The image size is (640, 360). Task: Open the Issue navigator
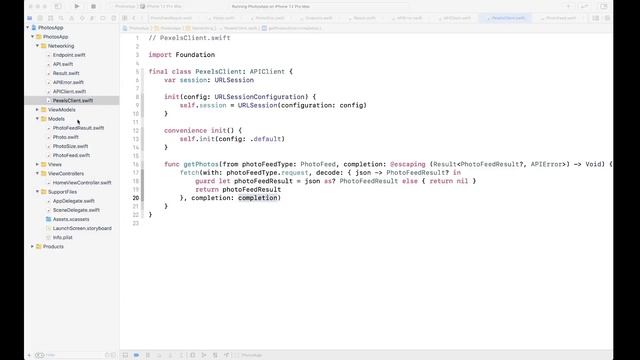coord(71,18)
